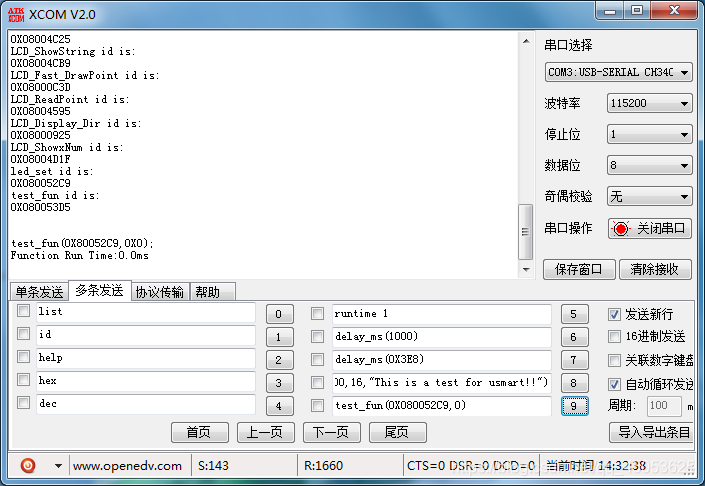Click the red record icon in status bar
The height and width of the screenshot is (486, 705).
(28, 465)
